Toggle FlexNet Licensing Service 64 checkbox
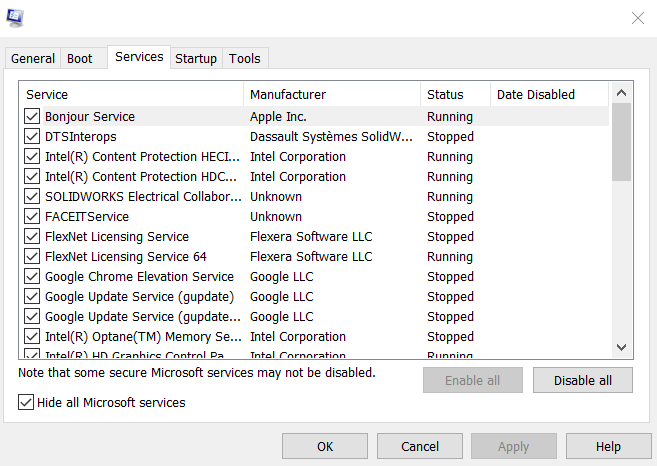 pyautogui.click(x=32, y=256)
